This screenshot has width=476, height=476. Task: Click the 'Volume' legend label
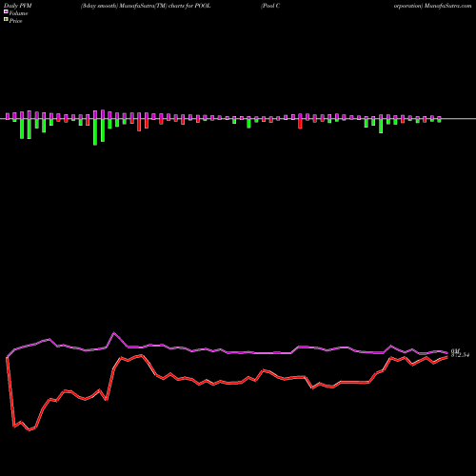point(18,13)
